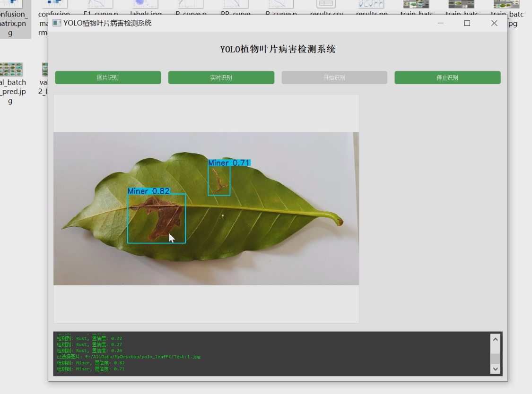Click log line Miner 置信度 0.82
This screenshot has height=394, width=532.
click(x=91, y=363)
